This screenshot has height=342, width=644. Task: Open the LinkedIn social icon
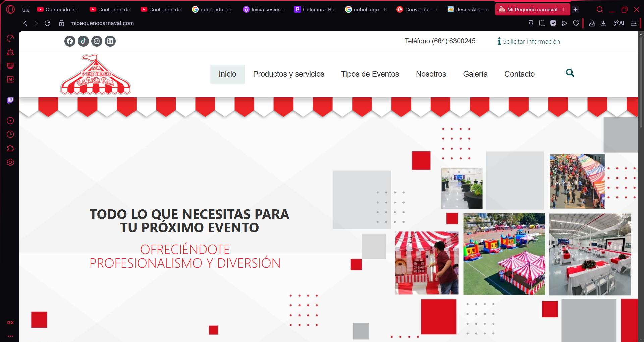click(x=110, y=41)
